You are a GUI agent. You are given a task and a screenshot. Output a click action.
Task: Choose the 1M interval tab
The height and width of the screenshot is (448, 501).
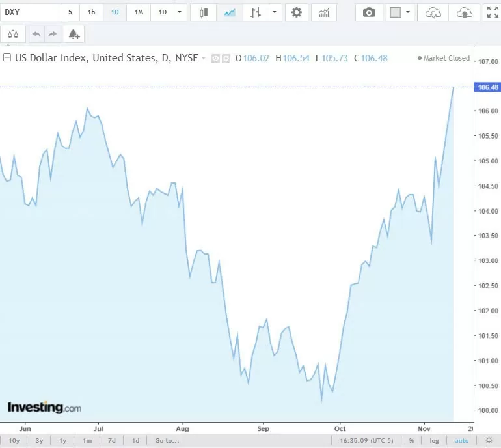[139, 12]
